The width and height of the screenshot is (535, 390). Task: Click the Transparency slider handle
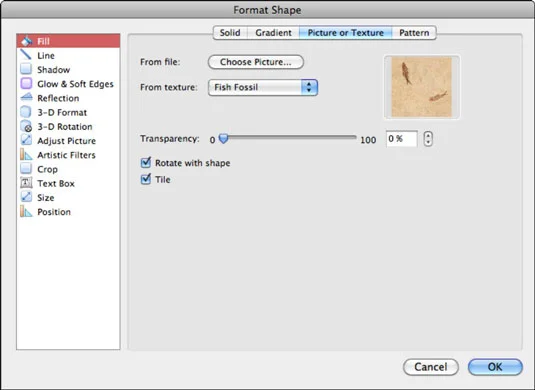tap(223, 139)
